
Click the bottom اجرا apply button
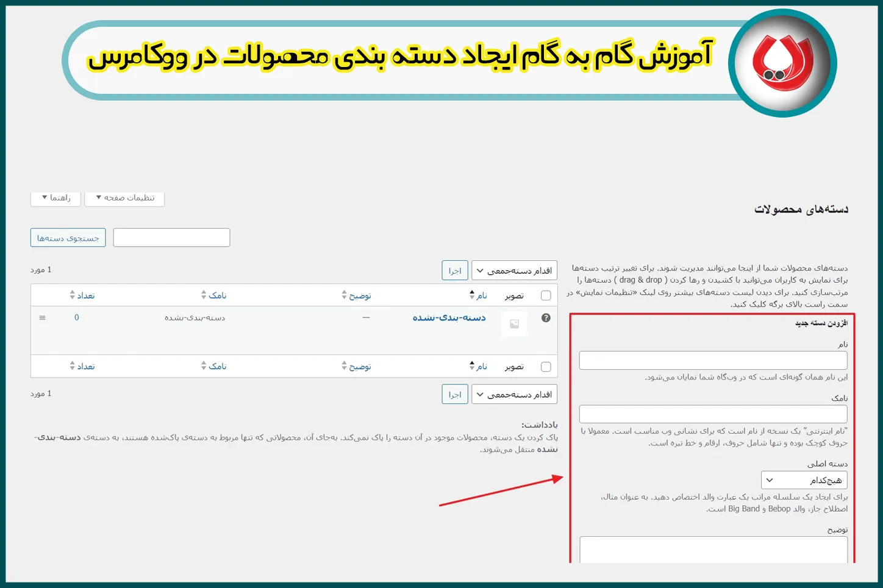[455, 394]
